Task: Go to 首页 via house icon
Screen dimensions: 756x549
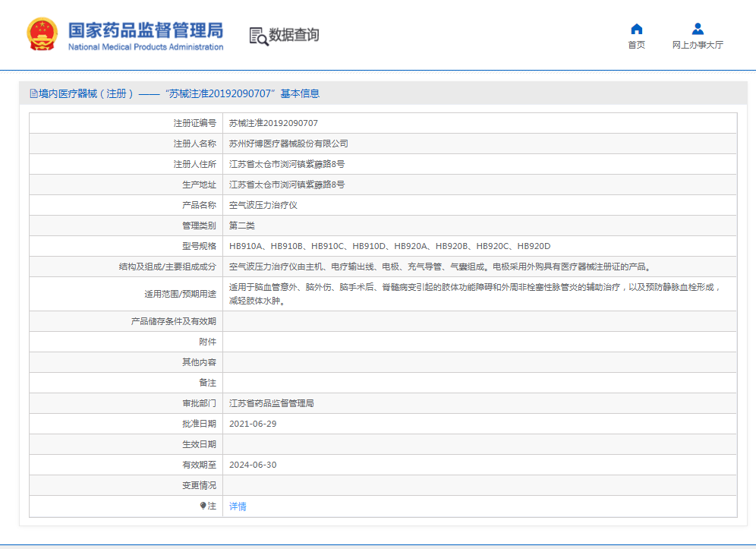Action: coord(636,29)
